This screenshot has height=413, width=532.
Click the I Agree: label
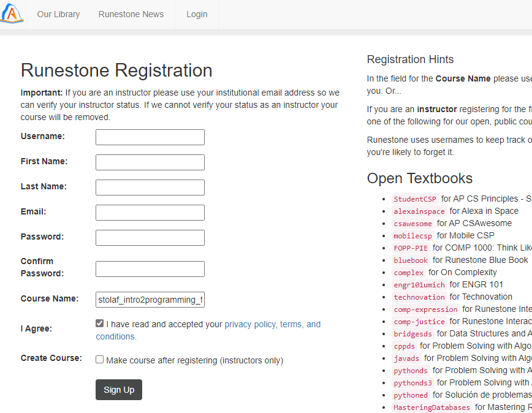36,328
